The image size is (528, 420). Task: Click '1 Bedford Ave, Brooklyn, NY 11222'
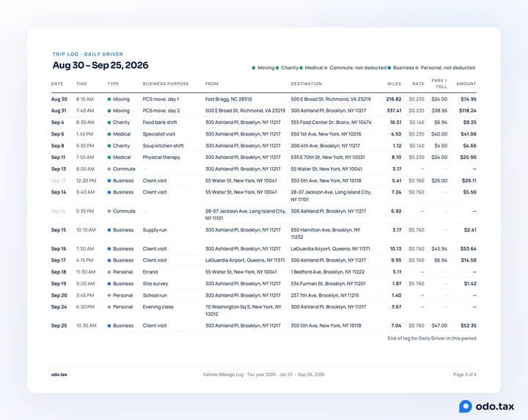(x=328, y=272)
